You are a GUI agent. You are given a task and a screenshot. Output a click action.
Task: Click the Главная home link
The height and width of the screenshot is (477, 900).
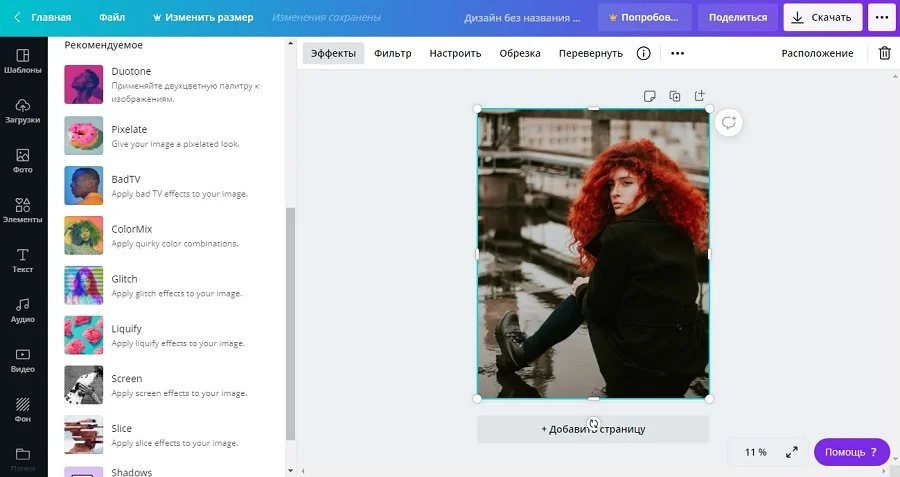pyautogui.click(x=51, y=17)
